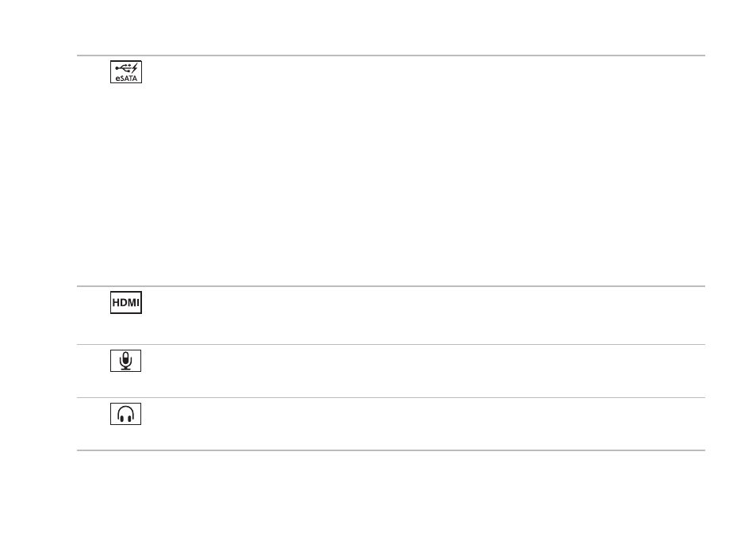Viewport: 756px width, 536px height.
Task: Click empty description area beside HDMI icon
Action: pos(424,316)
